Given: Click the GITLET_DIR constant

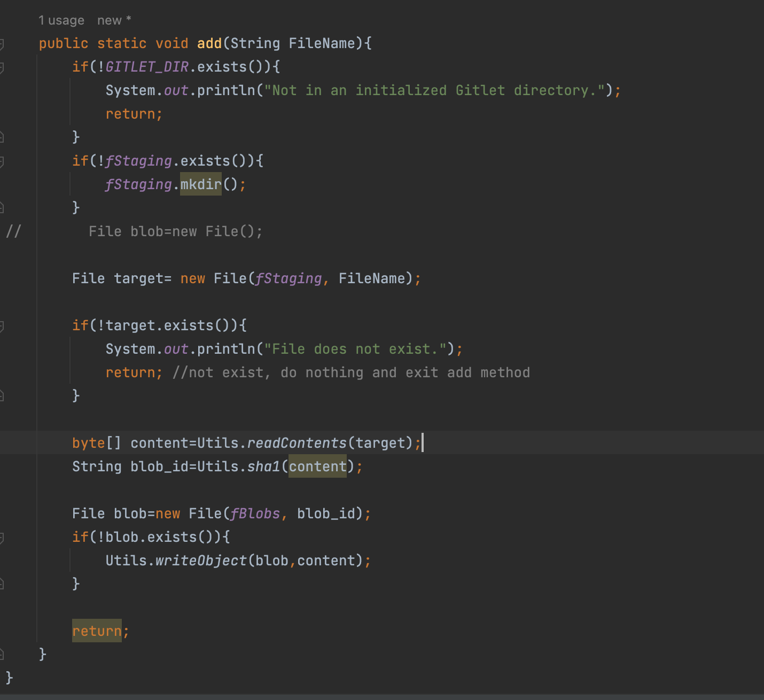Looking at the screenshot, I should pyautogui.click(x=147, y=67).
